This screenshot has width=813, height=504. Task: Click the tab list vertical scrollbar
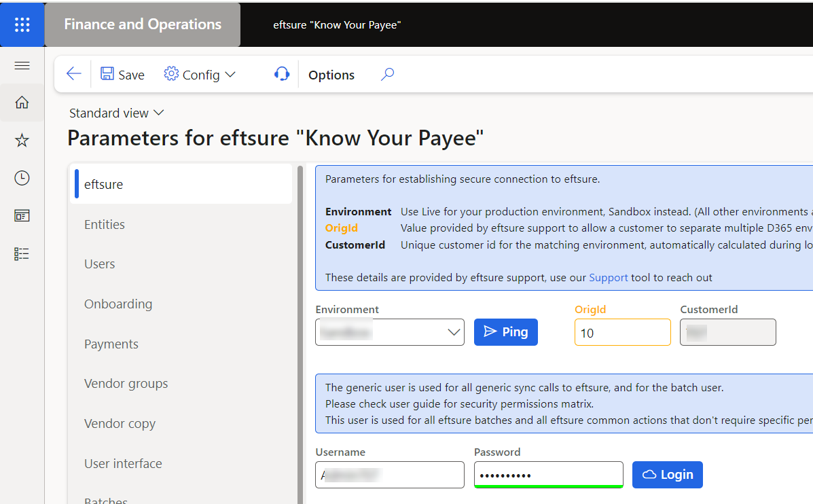[x=300, y=334]
